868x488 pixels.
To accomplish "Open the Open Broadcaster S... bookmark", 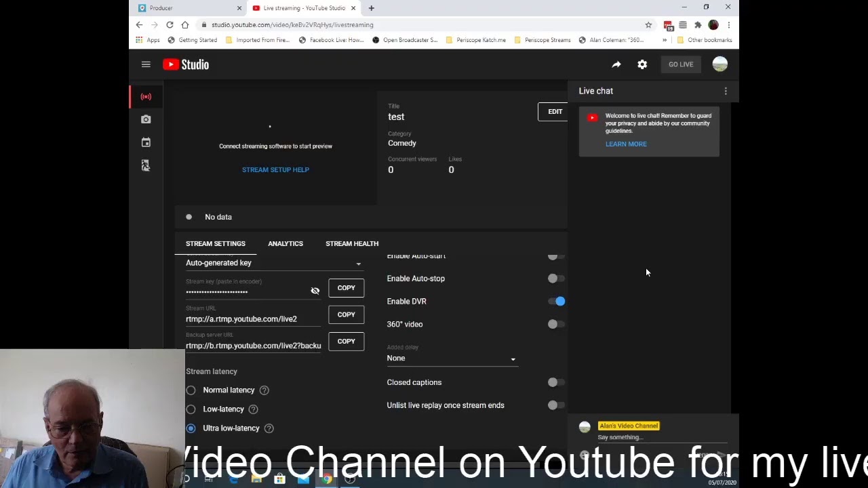I will [405, 40].
